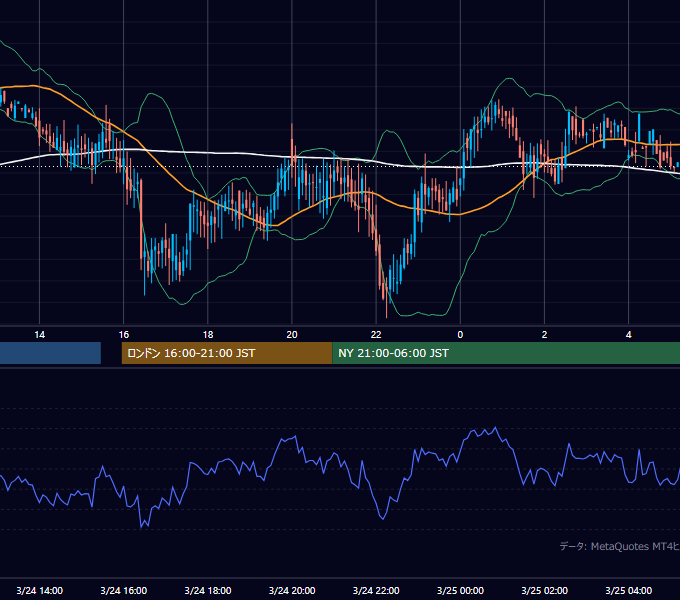This screenshot has width=680, height=600.
Task: Click the 3/24 14:00 date label
Action: 39,590
